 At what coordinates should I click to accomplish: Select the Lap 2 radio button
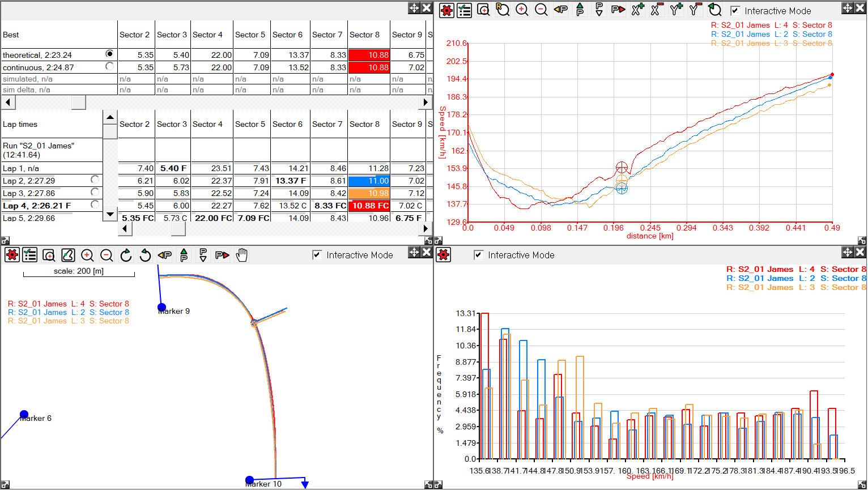pos(95,180)
